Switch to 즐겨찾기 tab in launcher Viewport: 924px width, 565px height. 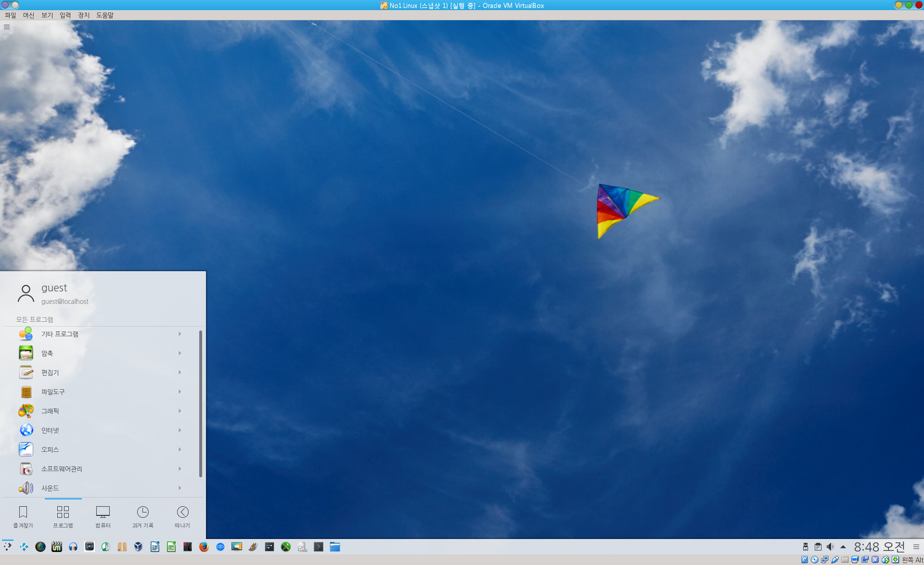pos(23,517)
